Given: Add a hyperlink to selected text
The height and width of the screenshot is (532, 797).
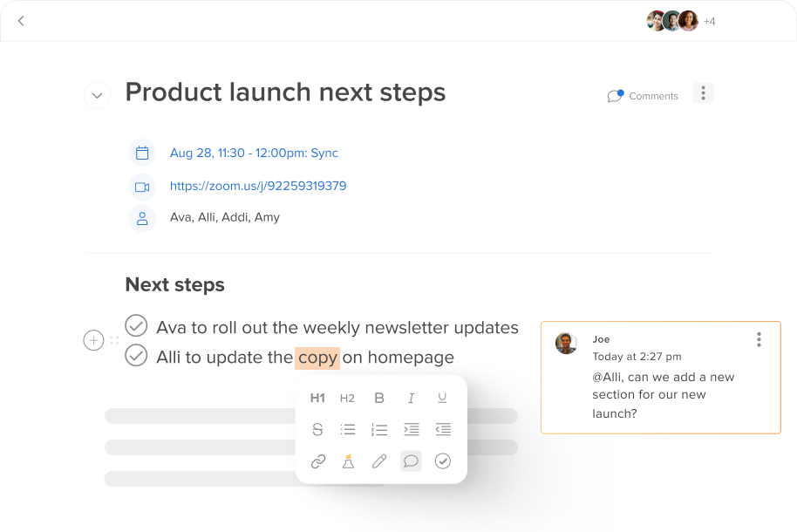Looking at the screenshot, I should click(318, 461).
